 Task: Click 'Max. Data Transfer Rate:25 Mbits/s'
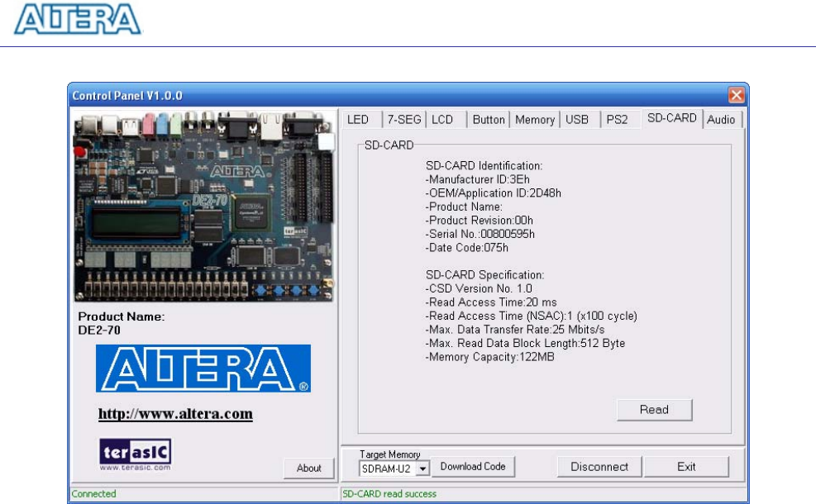(515, 329)
